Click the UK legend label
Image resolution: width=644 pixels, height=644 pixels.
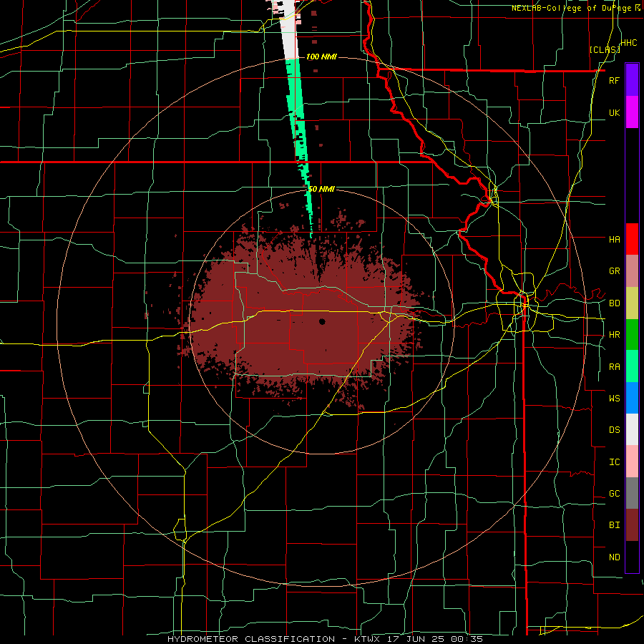614,112
